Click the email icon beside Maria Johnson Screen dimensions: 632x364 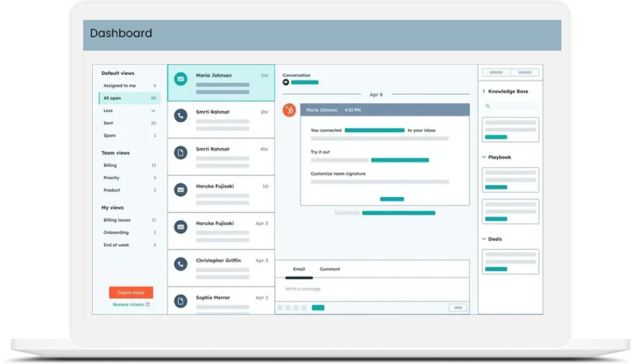tap(180, 79)
